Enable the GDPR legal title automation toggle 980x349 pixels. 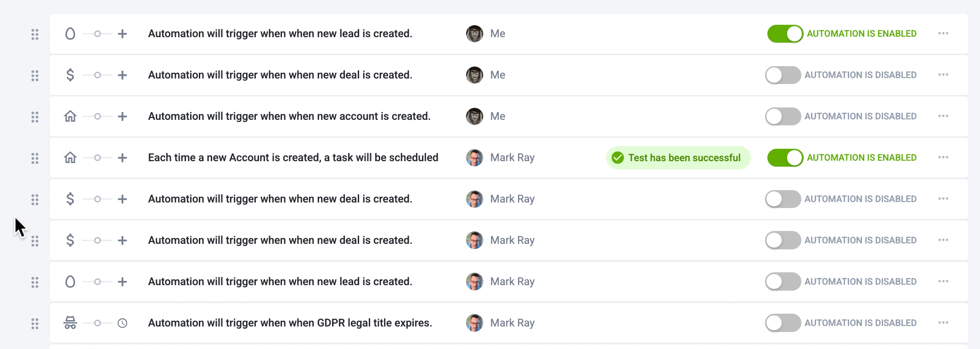point(783,323)
